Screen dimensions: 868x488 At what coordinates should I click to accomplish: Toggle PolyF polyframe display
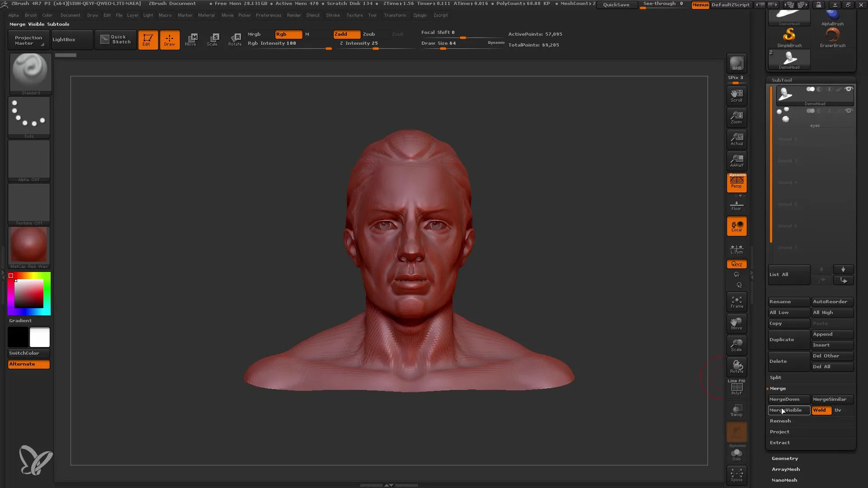[736, 388]
